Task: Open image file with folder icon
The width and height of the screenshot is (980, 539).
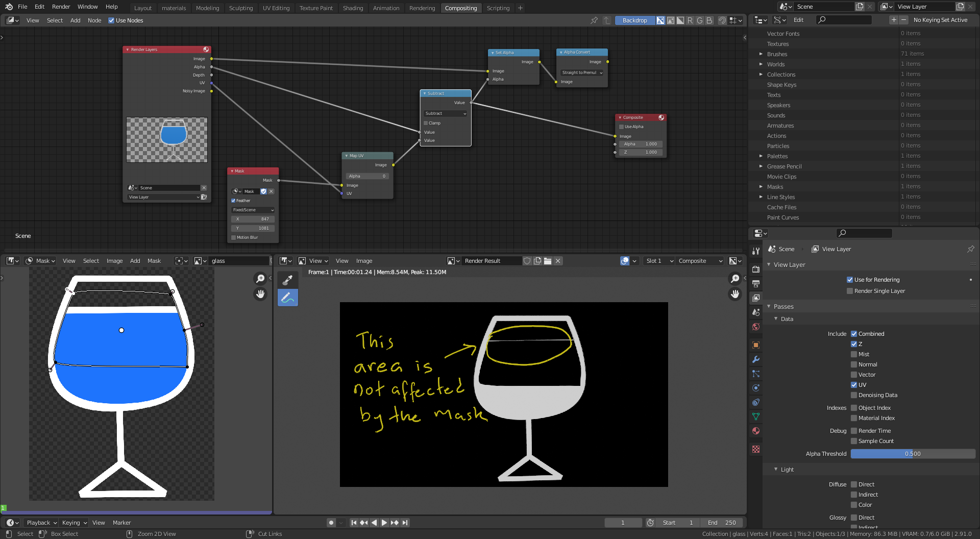Action: [548, 261]
